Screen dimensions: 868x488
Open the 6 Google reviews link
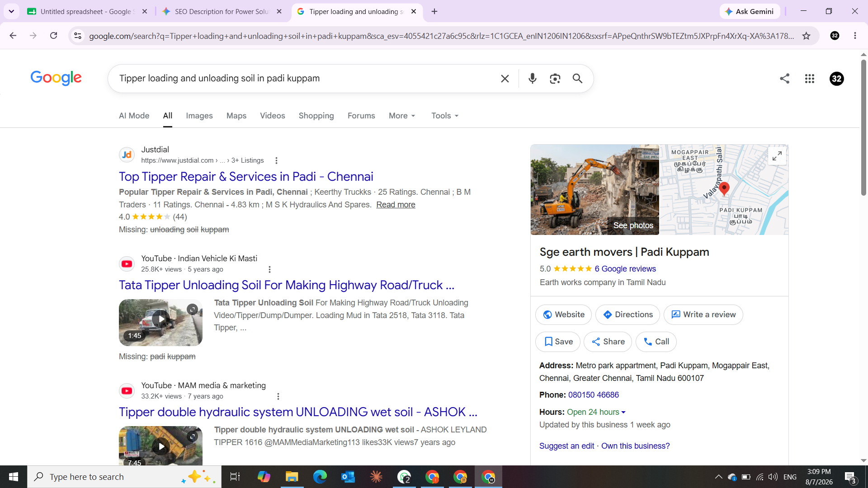[625, 269]
